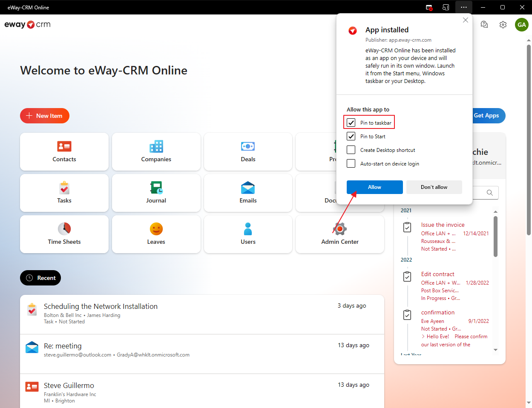Click the contact icon for Steve Guillermo
The image size is (532, 408).
click(x=32, y=387)
